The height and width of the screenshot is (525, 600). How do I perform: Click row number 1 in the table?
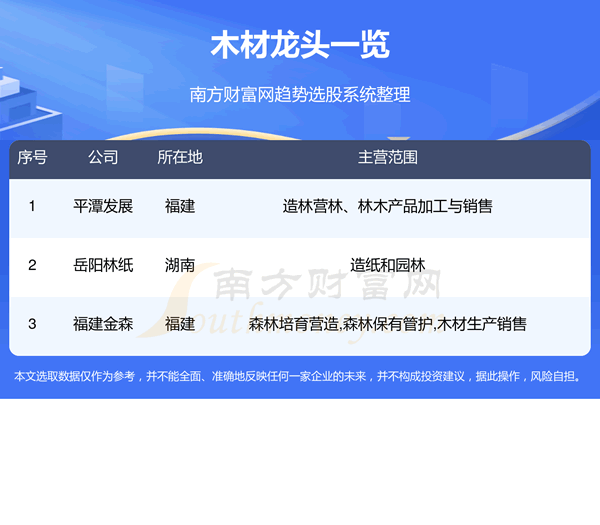(33, 207)
